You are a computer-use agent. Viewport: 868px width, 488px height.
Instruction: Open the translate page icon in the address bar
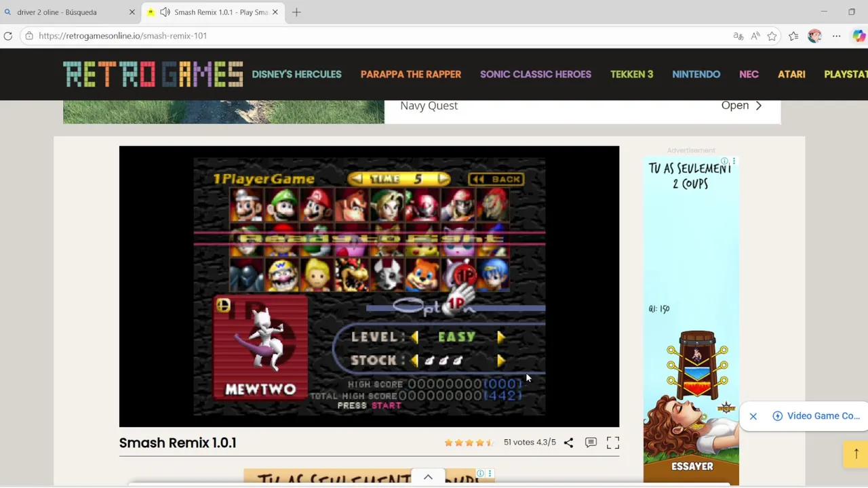tap(738, 36)
